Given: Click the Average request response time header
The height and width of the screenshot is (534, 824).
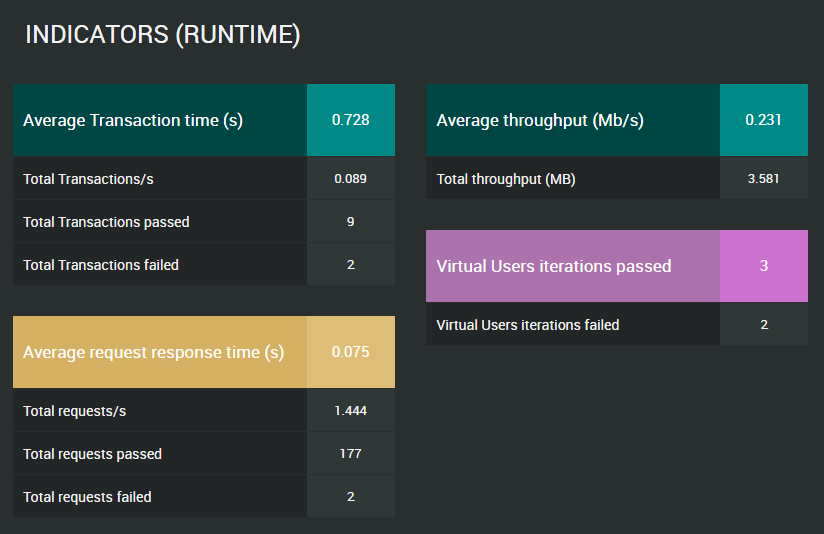Looking at the screenshot, I should [x=153, y=352].
